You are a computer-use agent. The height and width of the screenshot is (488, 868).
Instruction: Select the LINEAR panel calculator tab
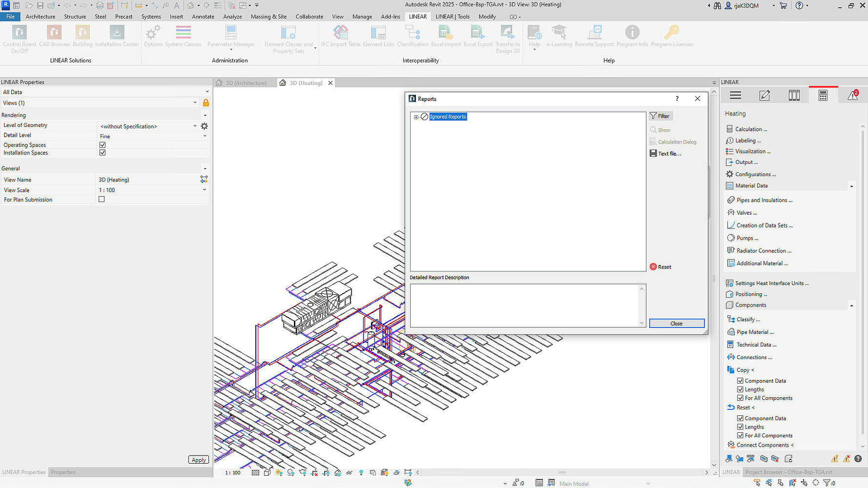(x=823, y=96)
